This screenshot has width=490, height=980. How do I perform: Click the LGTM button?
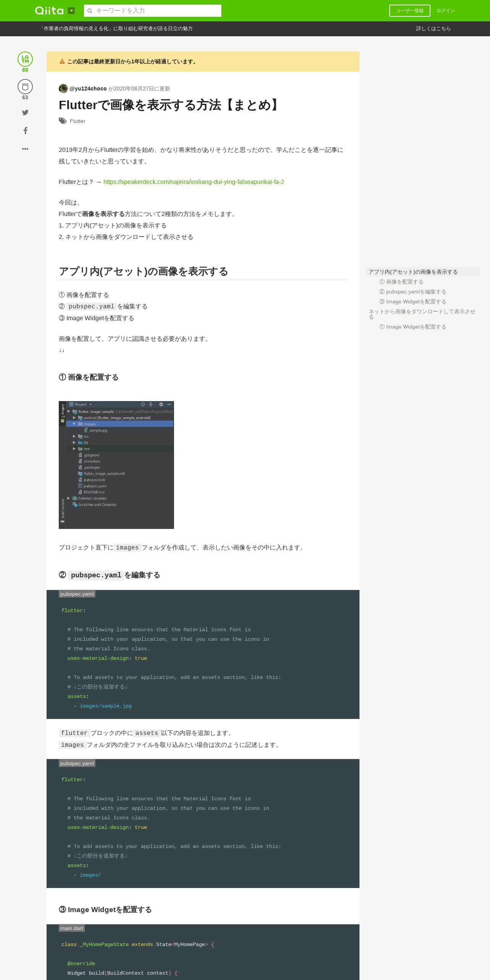pos(25,59)
